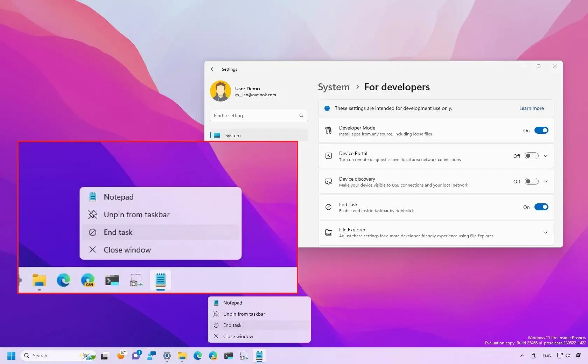Image resolution: width=588 pixels, height=364 pixels.
Task: Turn off the Developer Mode toggle
Action: (541, 130)
